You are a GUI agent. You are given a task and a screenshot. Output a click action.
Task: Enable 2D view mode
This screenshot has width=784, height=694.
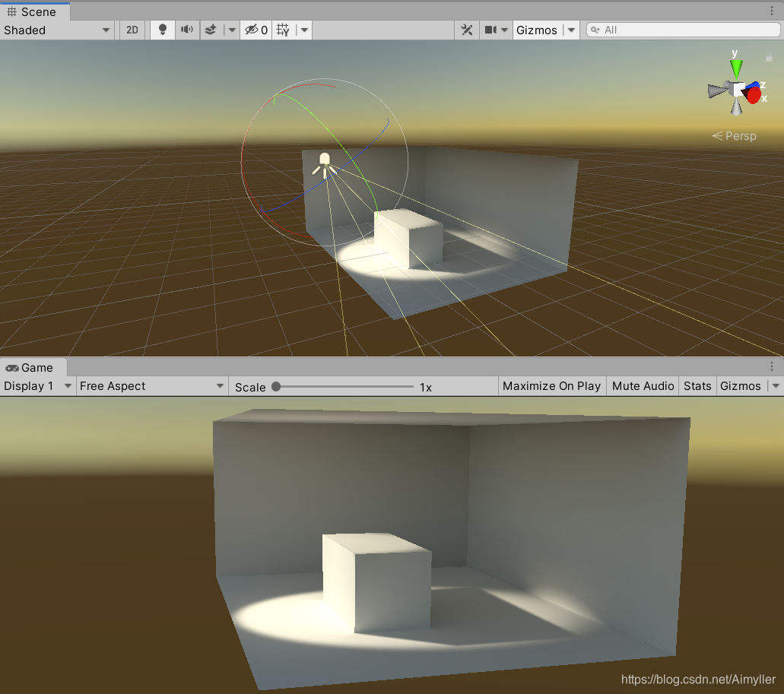(132, 30)
